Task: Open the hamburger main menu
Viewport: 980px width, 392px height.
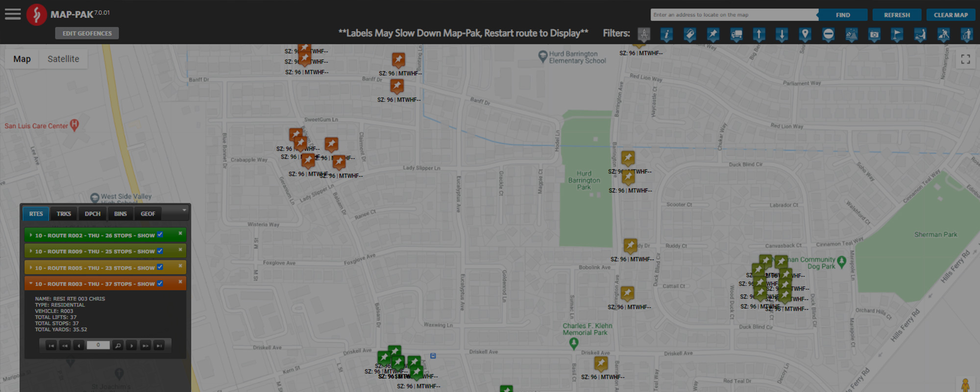Action: click(13, 14)
